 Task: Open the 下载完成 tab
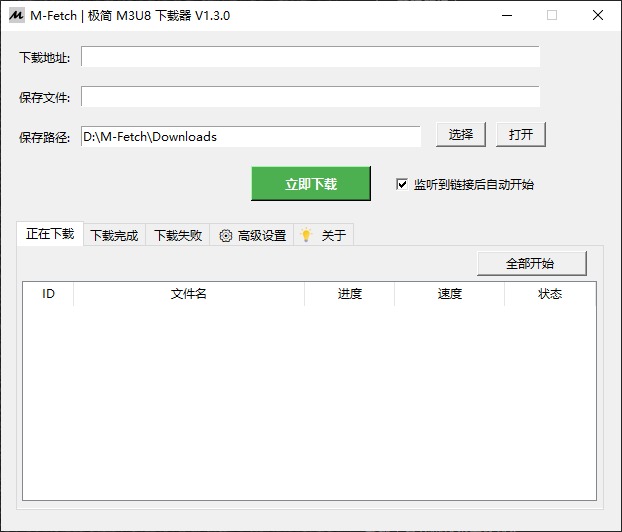point(114,235)
